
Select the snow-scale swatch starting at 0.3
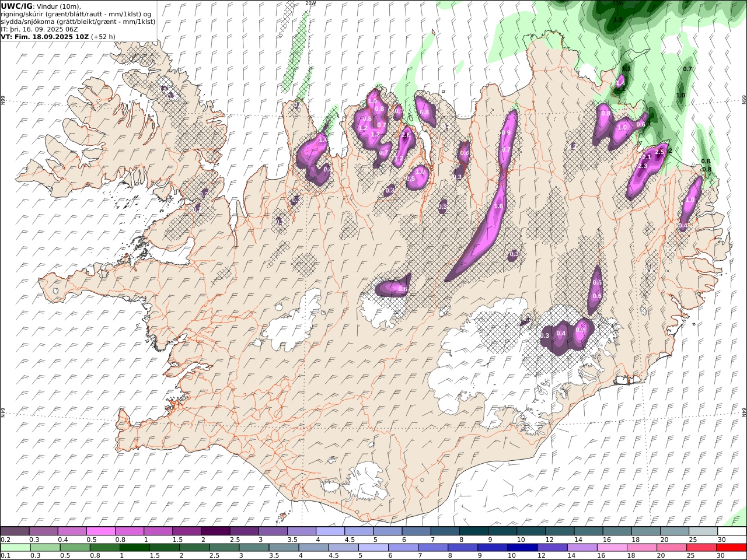pos(44,531)
